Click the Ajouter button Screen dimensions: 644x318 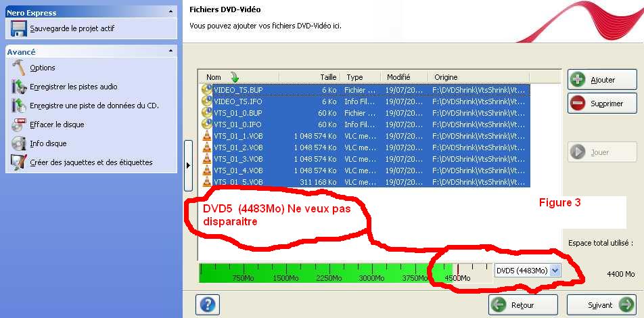(x=601, y=80)
